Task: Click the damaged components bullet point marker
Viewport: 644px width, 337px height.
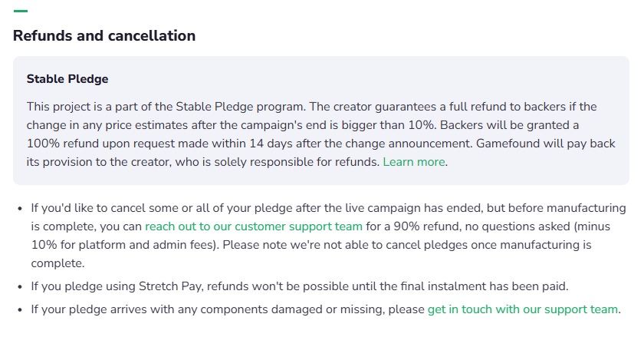Action: 20,310
